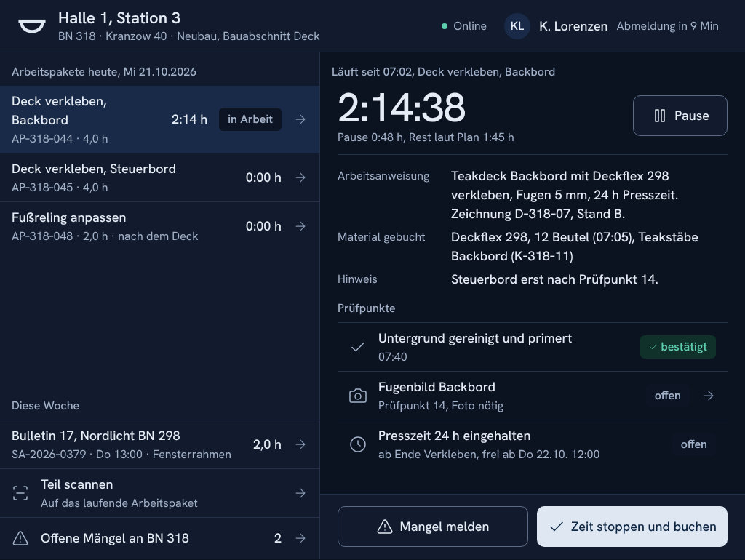Select Deck verkleben, Steuerbord work package
745x560 pixels.
tap(159, 177)
